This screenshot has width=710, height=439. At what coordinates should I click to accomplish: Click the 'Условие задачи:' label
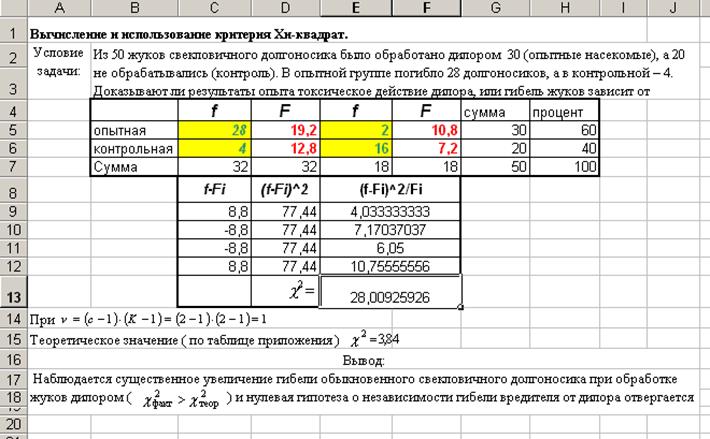59,62
